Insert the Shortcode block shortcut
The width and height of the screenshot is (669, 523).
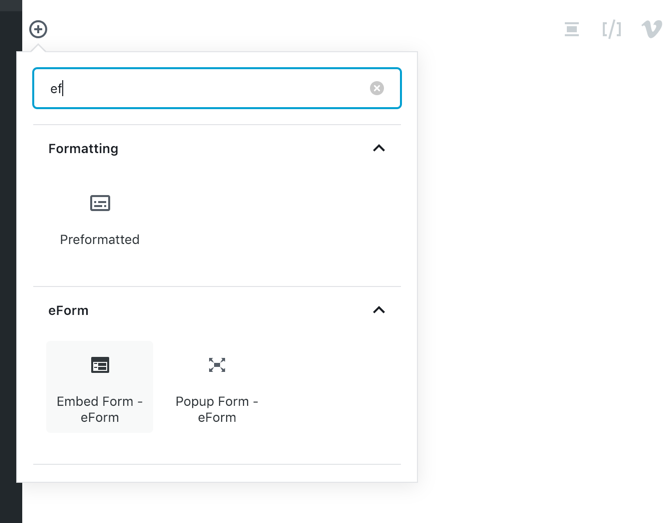[611, 29]
